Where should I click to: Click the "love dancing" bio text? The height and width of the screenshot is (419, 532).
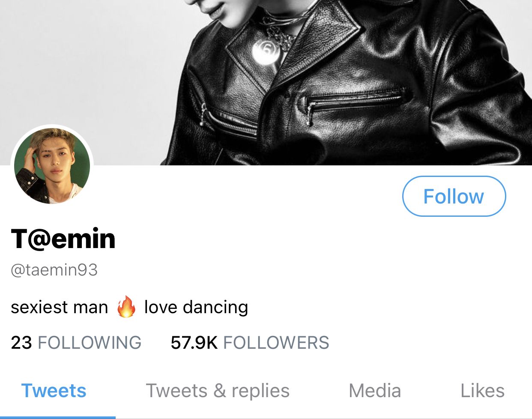(196, 307)
